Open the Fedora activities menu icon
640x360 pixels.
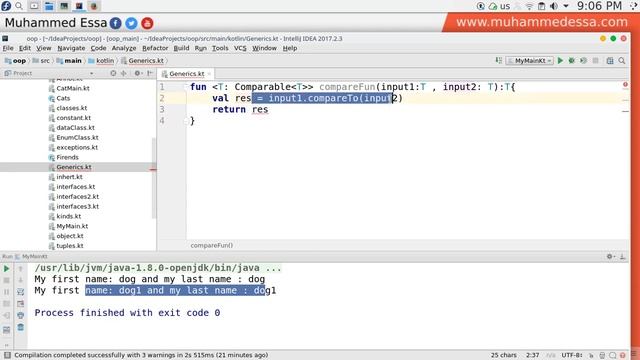point(6,6)
